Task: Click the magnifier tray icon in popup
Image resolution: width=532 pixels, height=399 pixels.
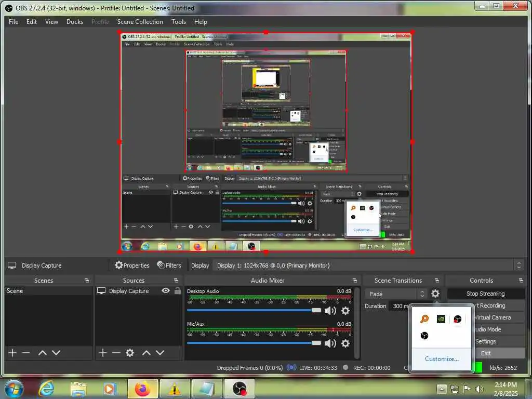Action: pyautogui.click(x=424, y=319)
